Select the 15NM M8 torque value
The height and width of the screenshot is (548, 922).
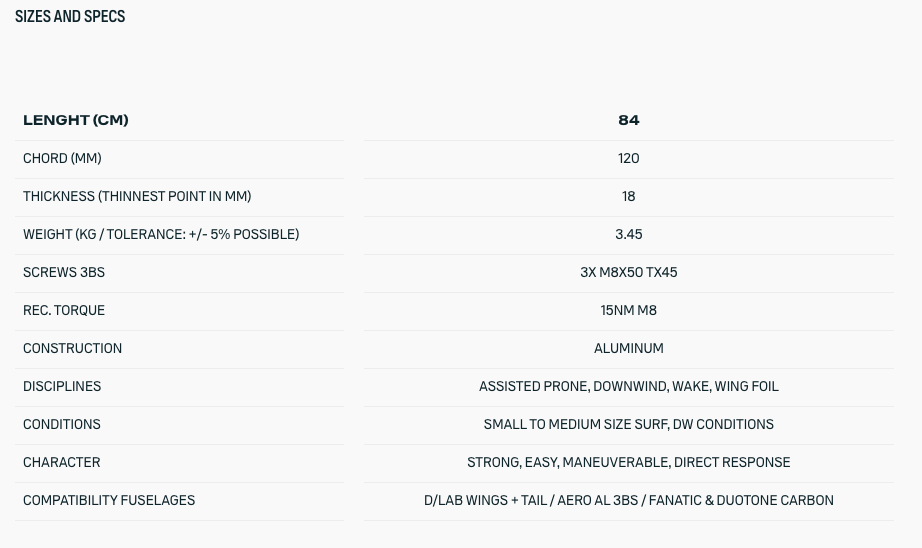pyautogui.click(x=628, y=310)
